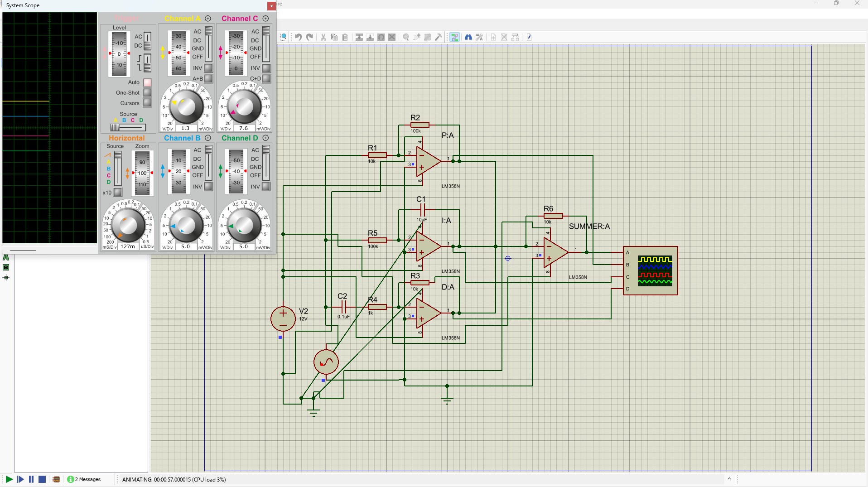Turn on the scope Cursors button
The height and width of the screenshot is (487, 868).
pyautogui.click(x=148, y=103)
